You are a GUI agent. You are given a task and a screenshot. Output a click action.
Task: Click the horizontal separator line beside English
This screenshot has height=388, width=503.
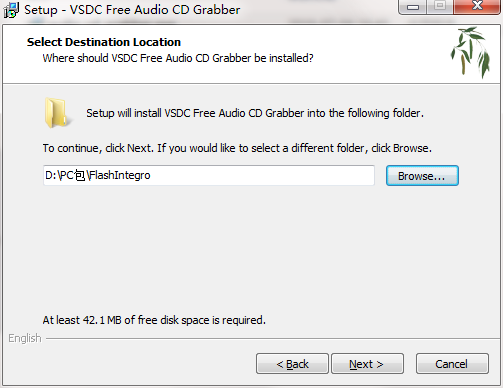[x=273, y=339]
